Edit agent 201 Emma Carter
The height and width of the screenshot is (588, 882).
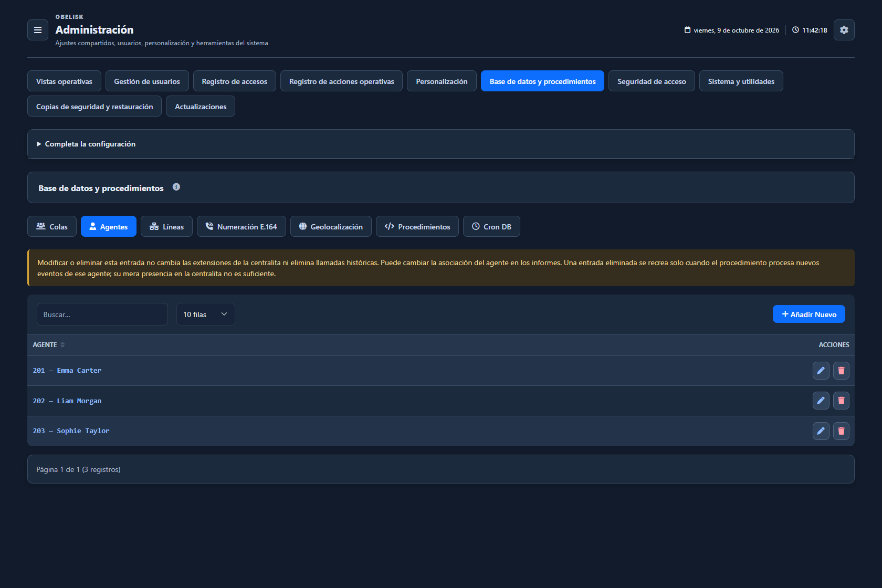[x=821, y=371]
